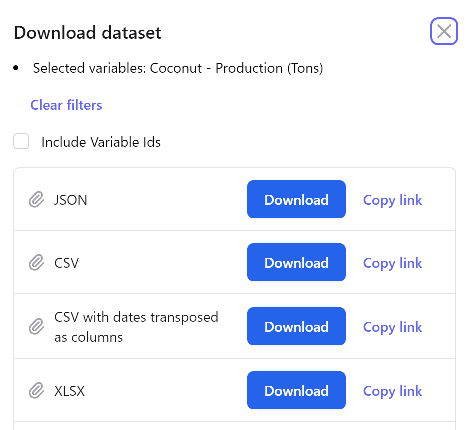Copy link for the XLSX format
Viewport: 476px width, 430px height.
(x=392, y=391)
